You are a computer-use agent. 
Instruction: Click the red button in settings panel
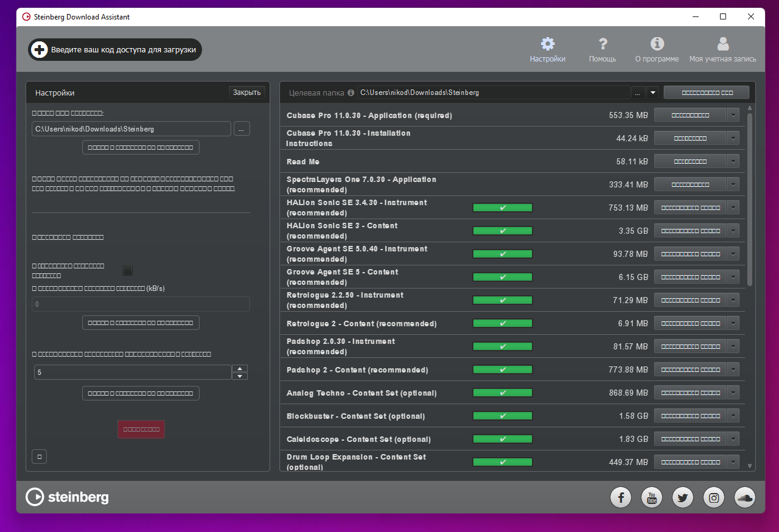141,429
